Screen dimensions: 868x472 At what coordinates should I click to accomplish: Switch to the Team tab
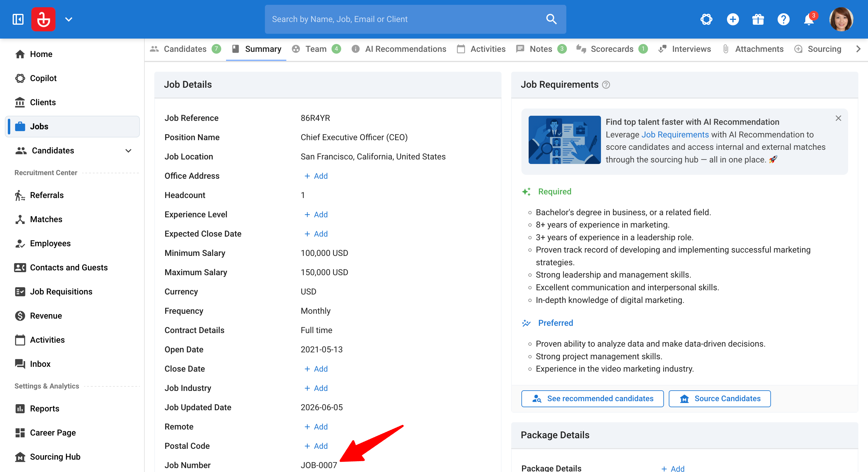(316, 49)
